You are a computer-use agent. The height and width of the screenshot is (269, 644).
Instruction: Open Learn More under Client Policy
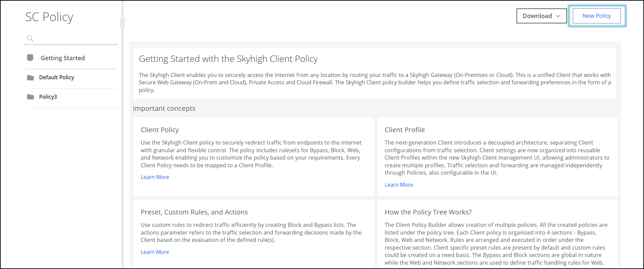point(155,177)
